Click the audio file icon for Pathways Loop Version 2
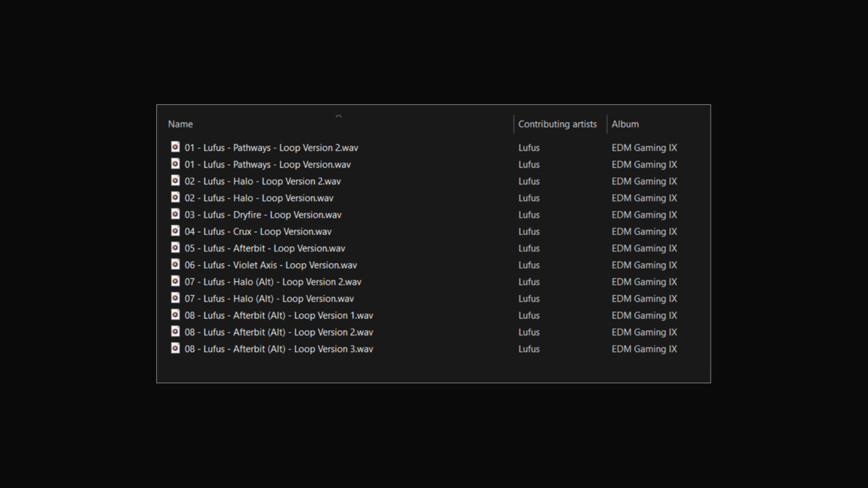This screenshot has width=868, height=488. click(175, 147)
